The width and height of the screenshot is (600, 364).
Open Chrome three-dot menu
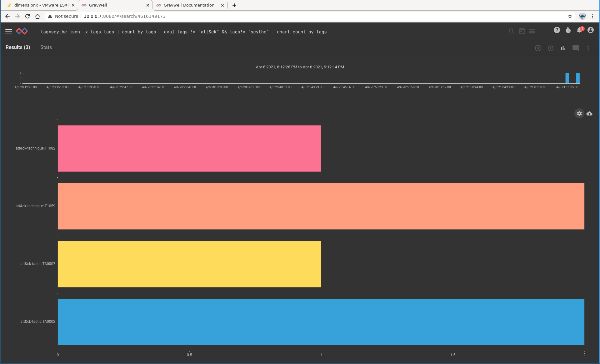pyautogui.click(x=592, y=16)
